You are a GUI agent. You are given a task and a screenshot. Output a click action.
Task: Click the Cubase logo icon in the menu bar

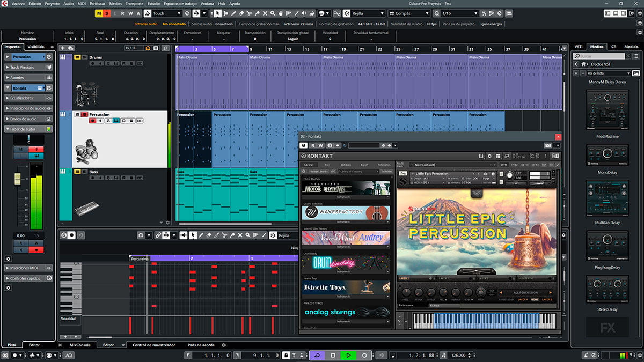[5, 3]
